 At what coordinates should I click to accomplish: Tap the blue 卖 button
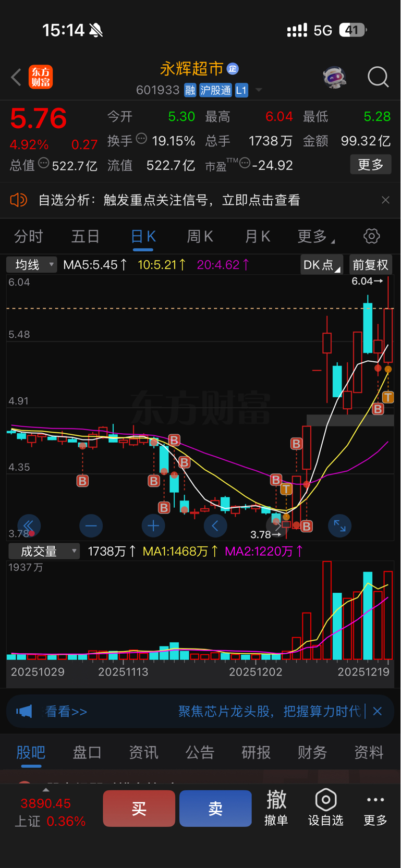tap(215, 808)
